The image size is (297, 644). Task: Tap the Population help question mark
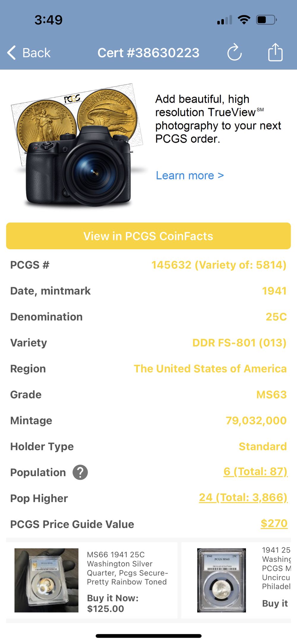click(x=80, y=472)
